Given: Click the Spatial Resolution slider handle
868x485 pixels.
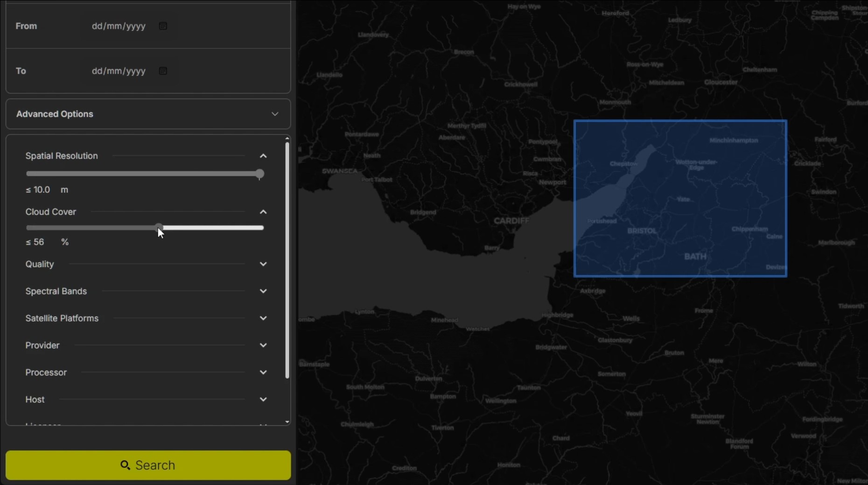Looking at the screenshot, I should tap(259, 174).
